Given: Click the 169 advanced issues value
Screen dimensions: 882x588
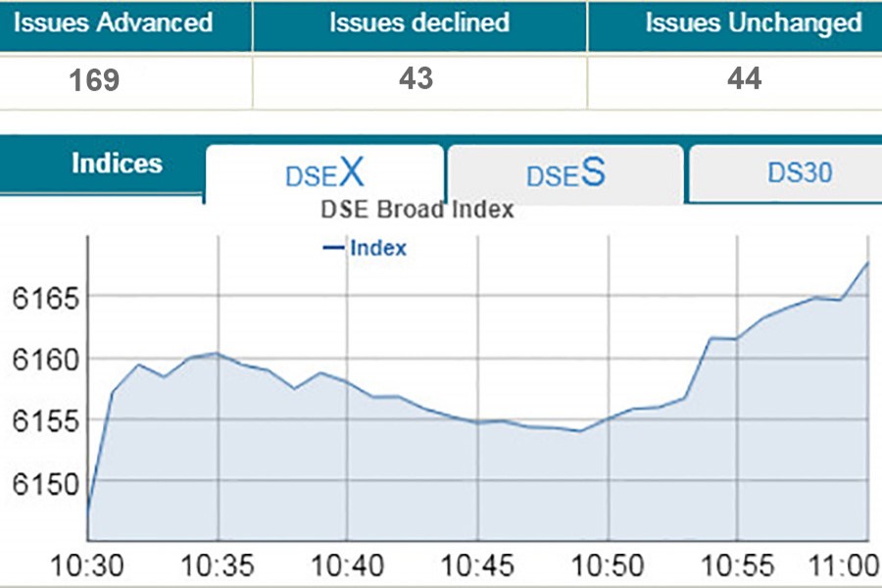Looking at the screenshot, I should [x=94, y=79].
